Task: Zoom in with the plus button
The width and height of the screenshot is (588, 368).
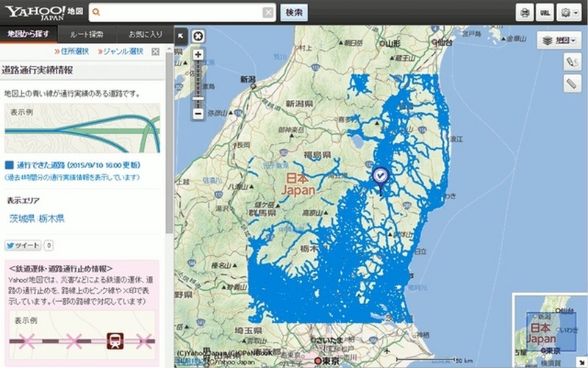Action: (x=198, y=55)
